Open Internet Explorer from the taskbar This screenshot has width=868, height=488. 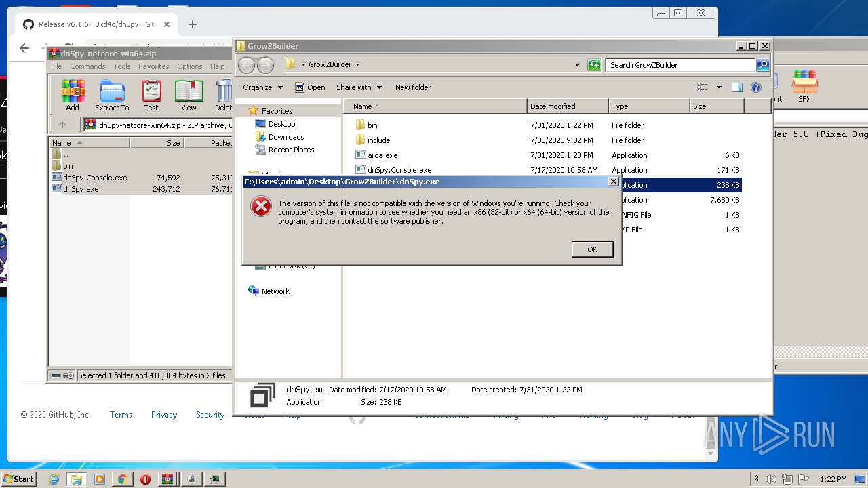coord(54,479)
